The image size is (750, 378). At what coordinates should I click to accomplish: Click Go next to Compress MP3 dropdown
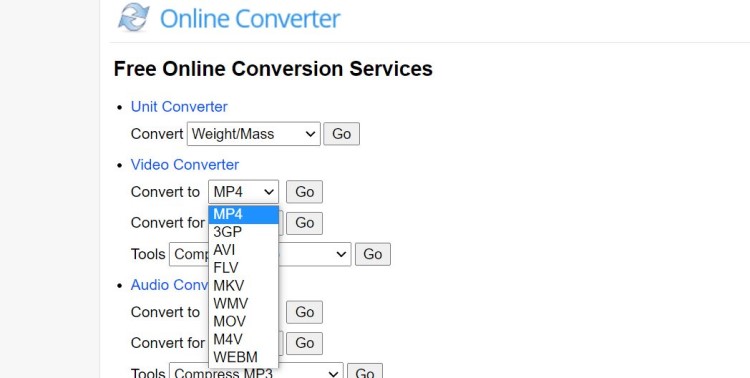coord(364,371)
